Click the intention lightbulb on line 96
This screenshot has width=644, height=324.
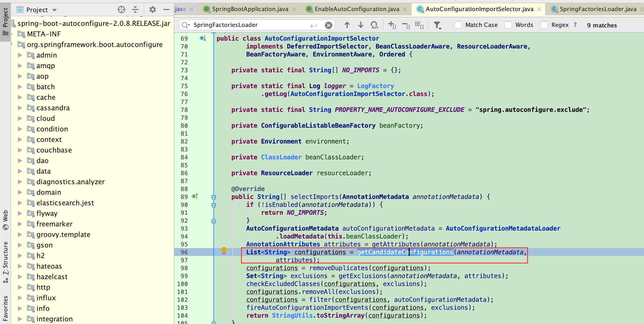[224, 250]
